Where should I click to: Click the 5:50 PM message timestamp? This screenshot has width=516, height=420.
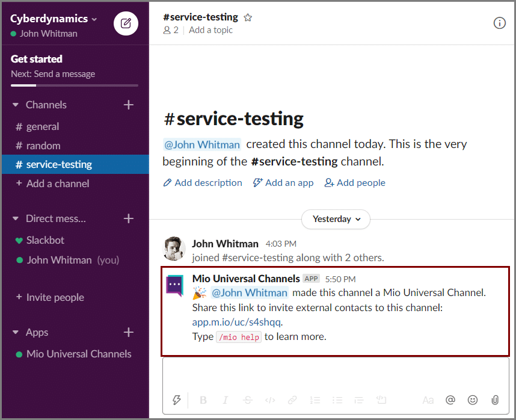[x=340, y=279]
